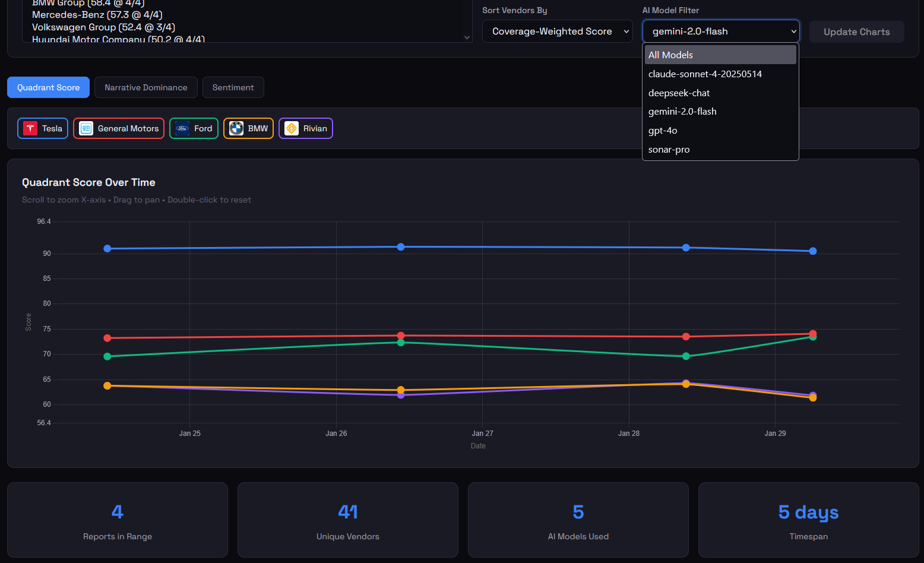Choose deepseek-chat from the model list

coord(679,93)
